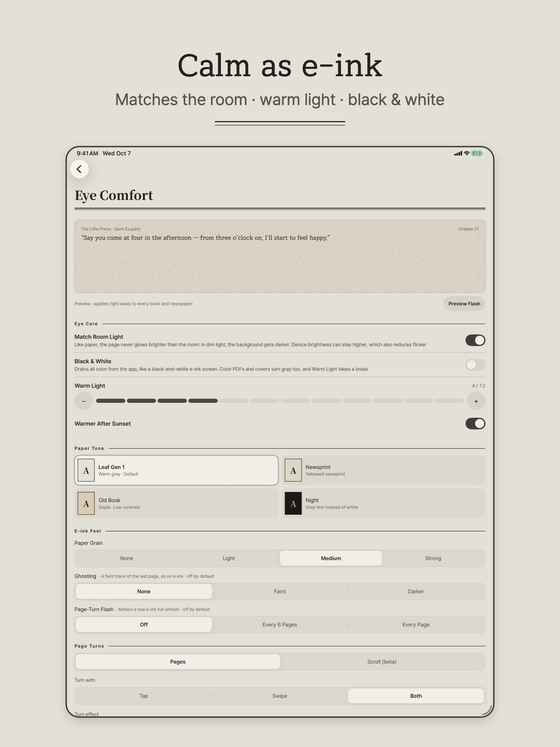Select Both for Turn with
The height and width of the screenshot is (747, 560).
pyautogui.click(x=416, y=696)
